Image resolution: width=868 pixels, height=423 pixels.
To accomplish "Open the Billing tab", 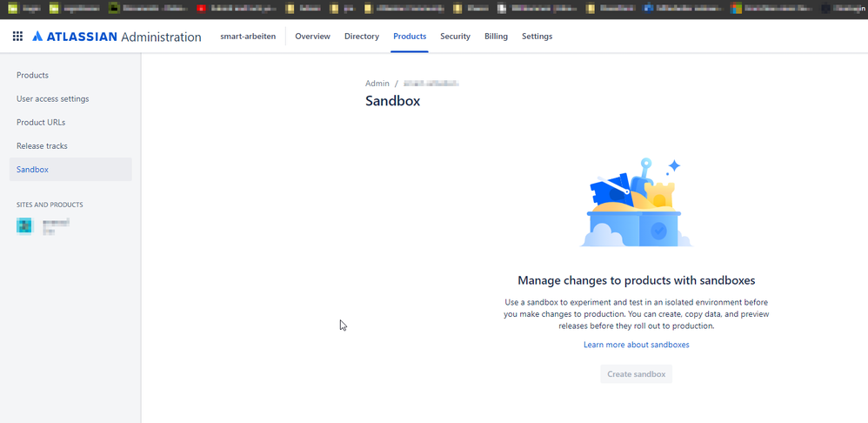I will pyautogui.click(x=496, y=36).
